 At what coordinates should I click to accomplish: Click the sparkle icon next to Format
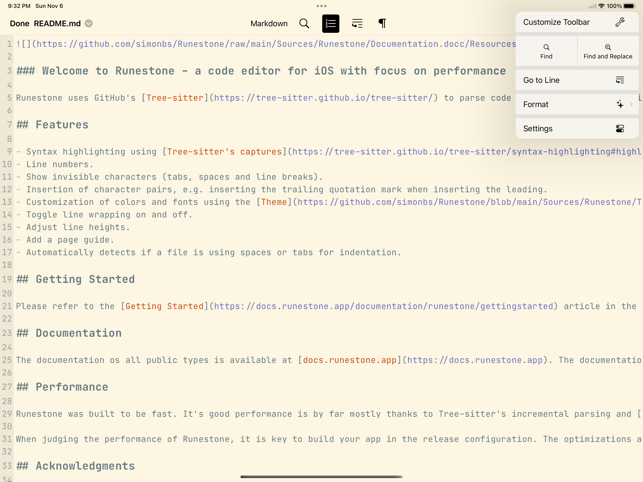pos(620,104)
